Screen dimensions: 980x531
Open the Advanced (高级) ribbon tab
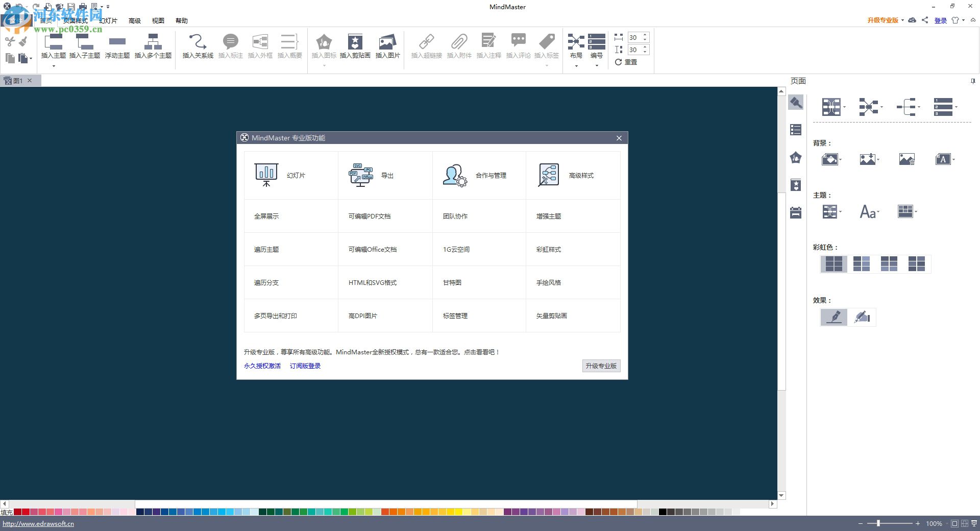click(135, 21)
